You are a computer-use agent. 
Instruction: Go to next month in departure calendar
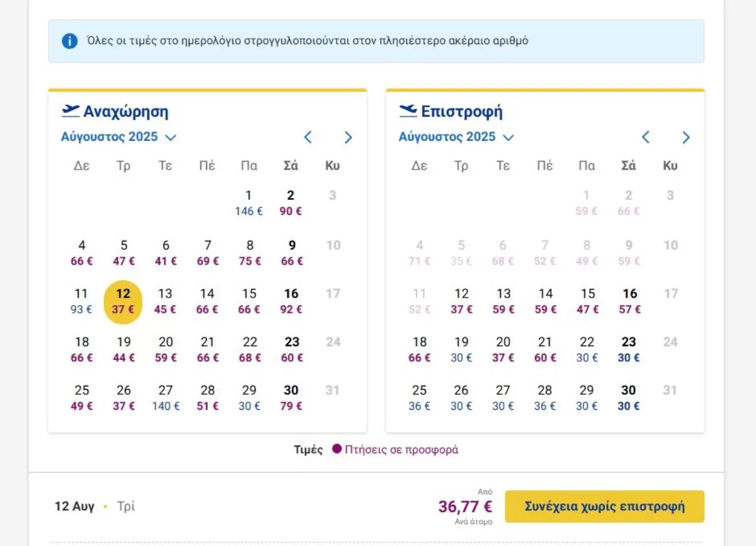pyautogui.click(x=348, y=137)
